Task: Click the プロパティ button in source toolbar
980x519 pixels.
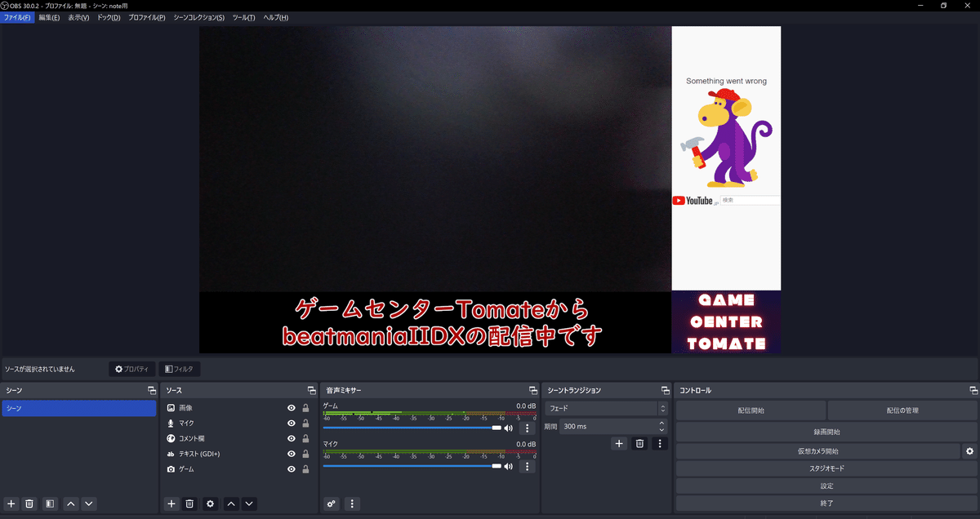Action: click(131, 369)
